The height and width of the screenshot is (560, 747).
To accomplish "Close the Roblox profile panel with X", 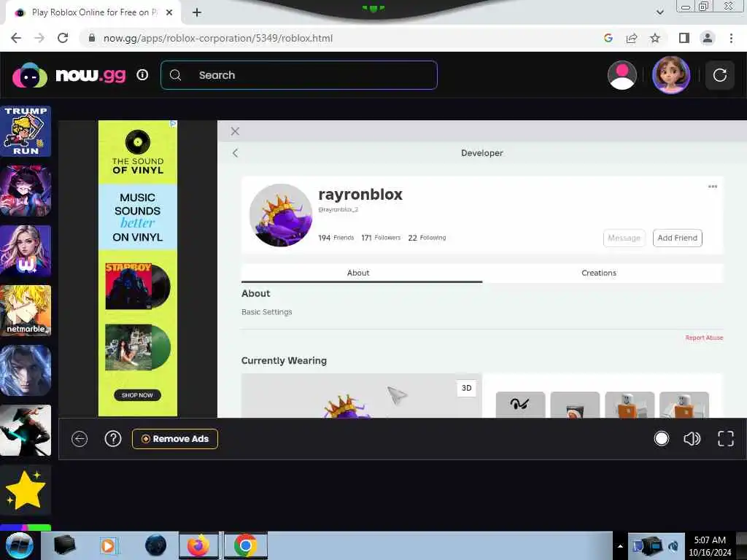I will click(x=235, y=131).
